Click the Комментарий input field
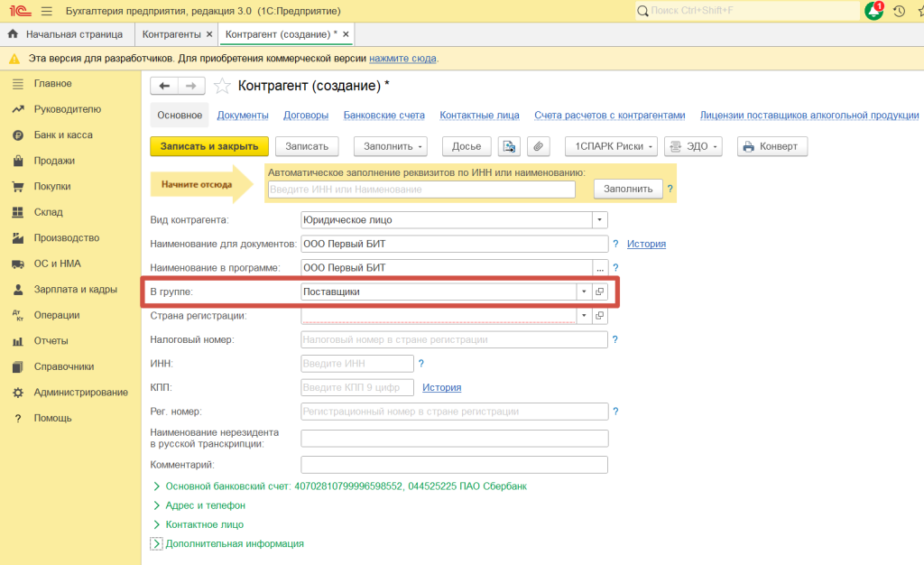The height and width of the screenshot is (565, 924). (x=454, y=464)
